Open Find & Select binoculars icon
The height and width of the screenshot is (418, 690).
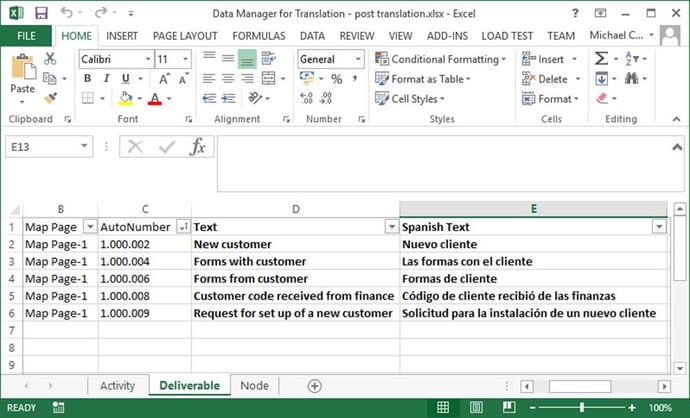(x=631, y=79)
